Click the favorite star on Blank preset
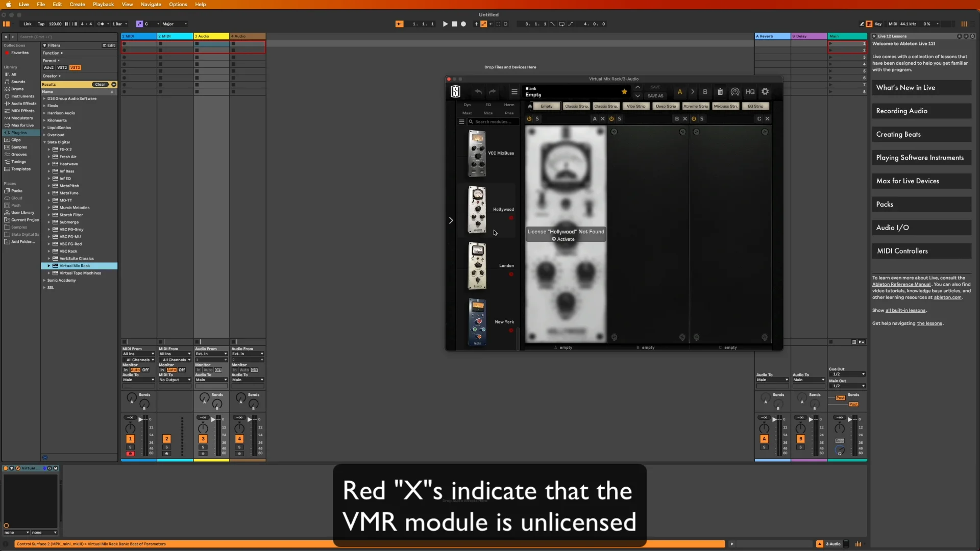 click(x=624, y=92)
